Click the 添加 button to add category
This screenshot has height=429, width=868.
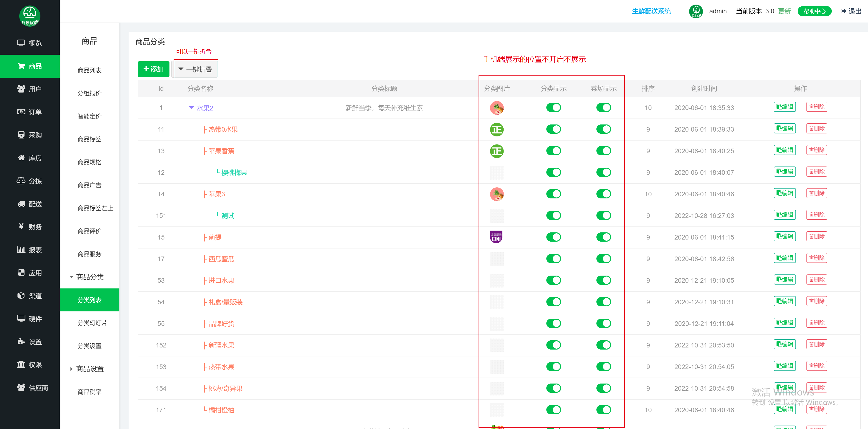click(153, 69)
